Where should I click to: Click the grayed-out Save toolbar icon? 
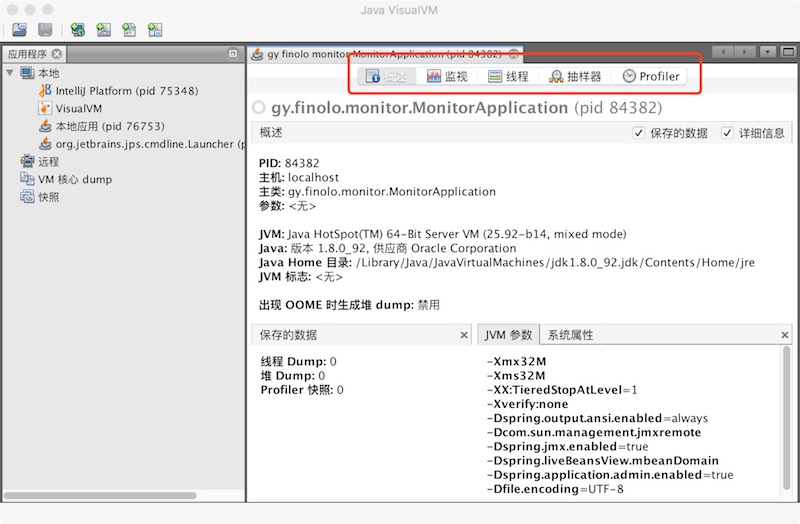tap(45, 30)
